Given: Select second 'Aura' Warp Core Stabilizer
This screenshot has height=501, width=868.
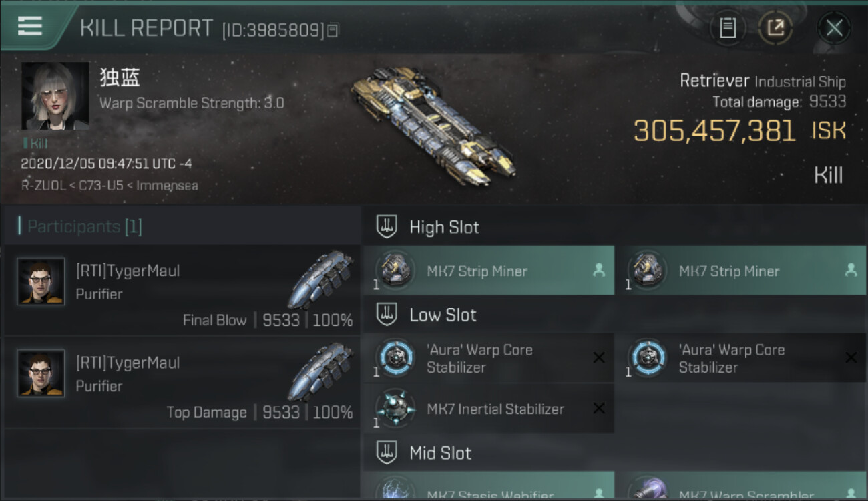Looking at the screenshot, I should coord(740,359).
